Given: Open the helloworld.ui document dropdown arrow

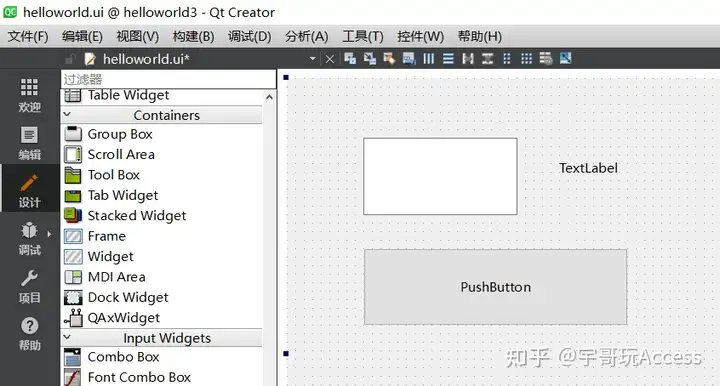Looking at the screenshot, I should (x=313, y=59).
